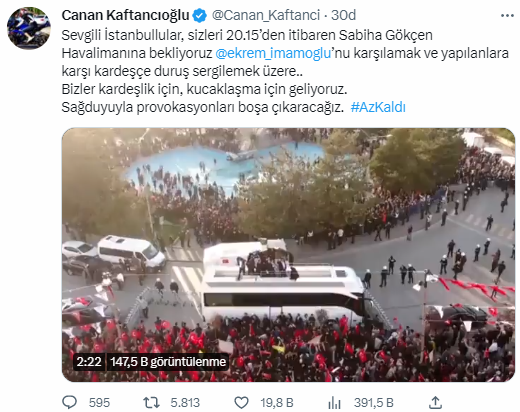The width and height of the screenshot is (520, 412).
Task: Click the 391,5 B views count
Action: click(374, 403)
